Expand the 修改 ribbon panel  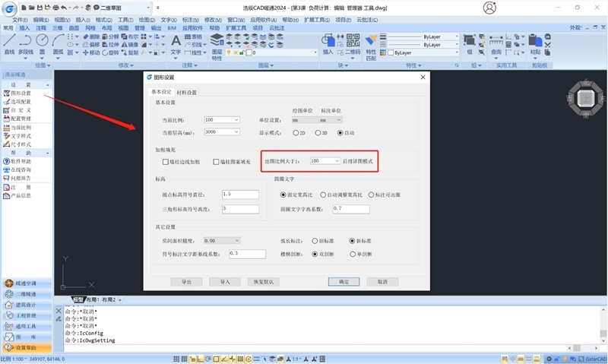click(125, 65)
